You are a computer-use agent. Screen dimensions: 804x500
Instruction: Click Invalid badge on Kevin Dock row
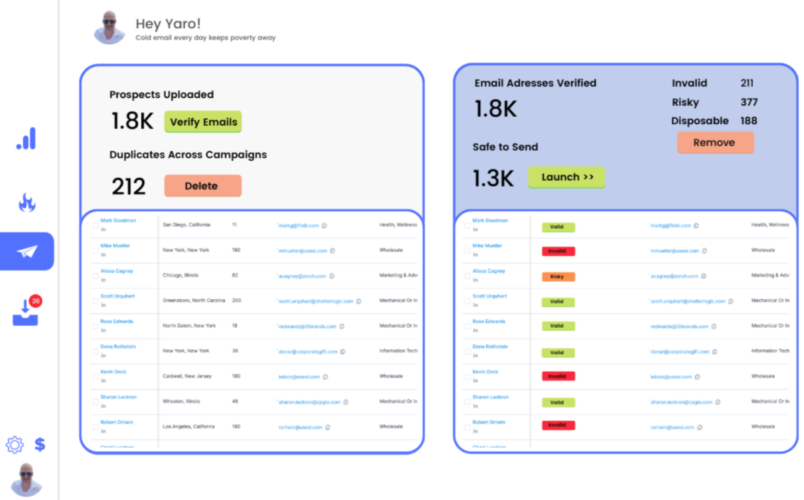tap(558, 376)
